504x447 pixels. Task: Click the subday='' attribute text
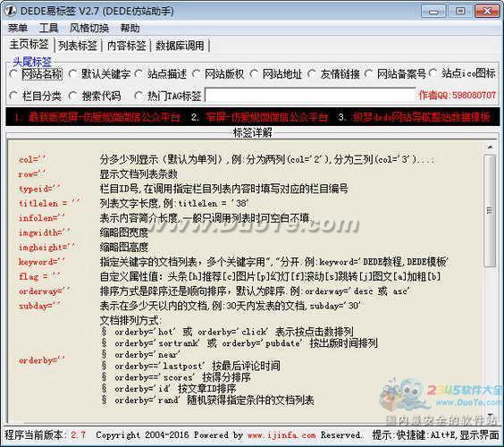39,306
